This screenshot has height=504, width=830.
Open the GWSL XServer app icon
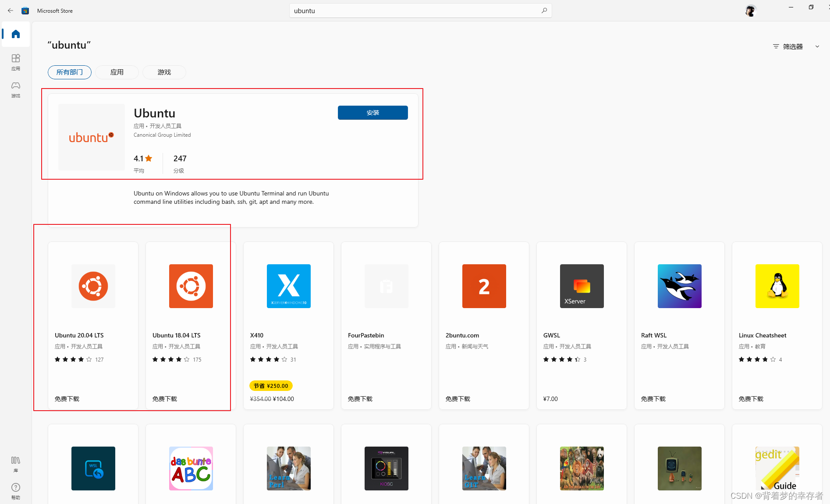click(582, 286)
